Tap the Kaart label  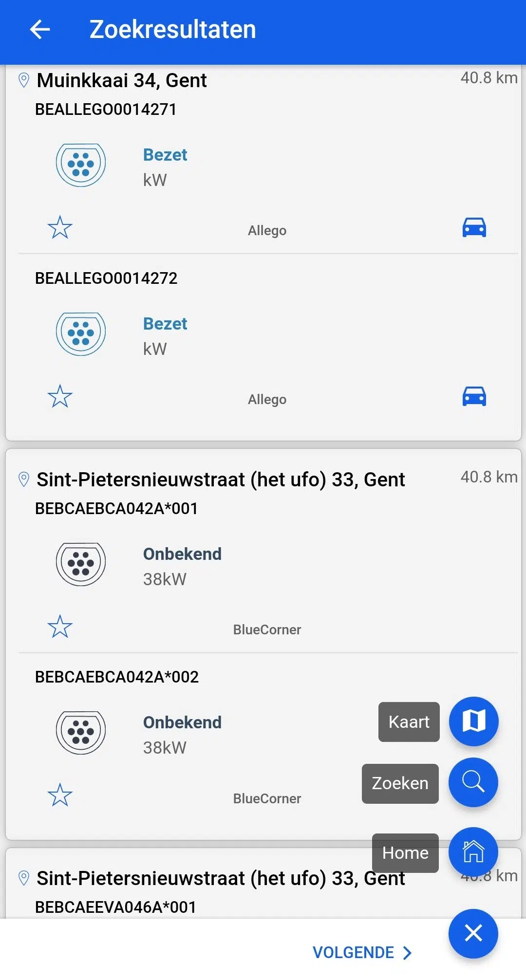pos(409,722)
